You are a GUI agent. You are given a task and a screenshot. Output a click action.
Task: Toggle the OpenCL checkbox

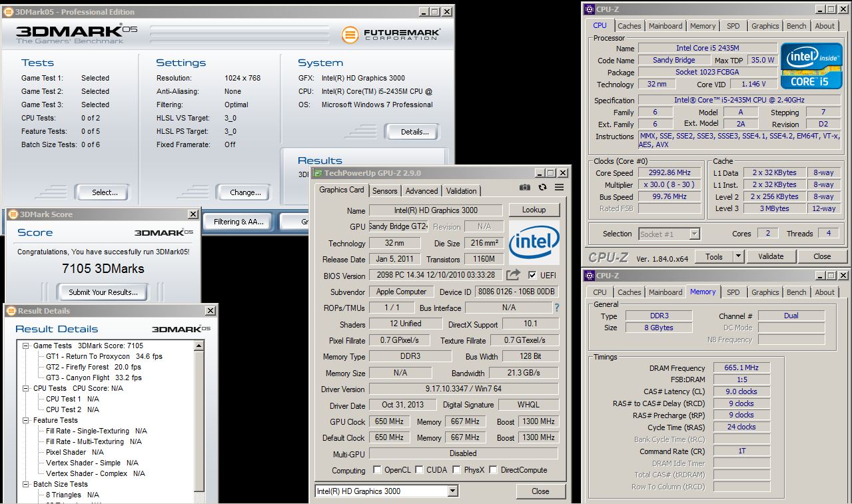[x=378, y=469]
